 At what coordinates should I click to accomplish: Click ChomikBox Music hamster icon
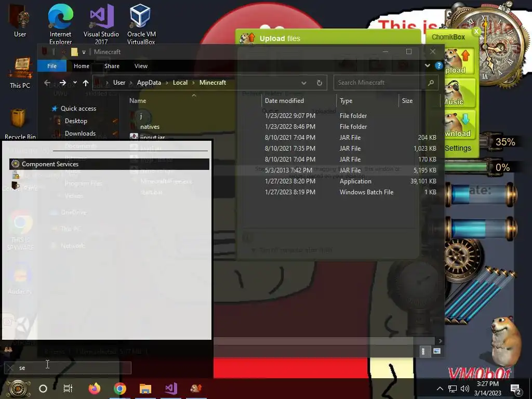(x=459, y=93)
